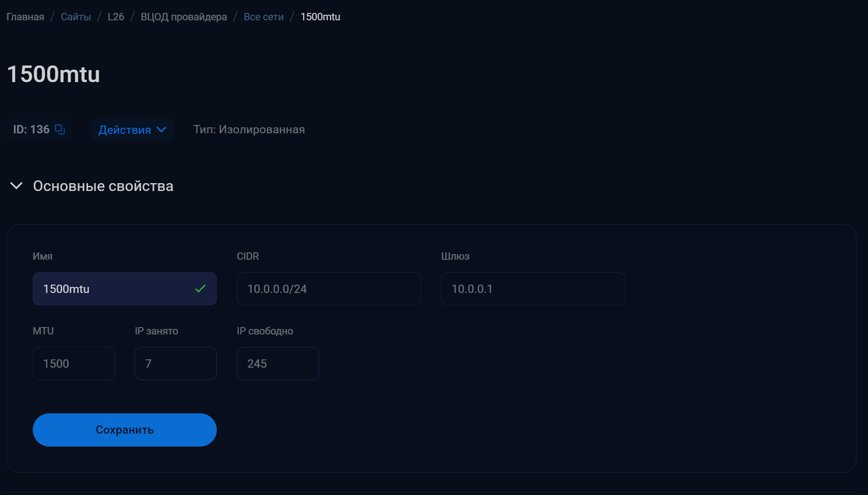Select the Шлюз field with 10.0.0.1
The image size is (868, 495).
(x=533, y=289)
